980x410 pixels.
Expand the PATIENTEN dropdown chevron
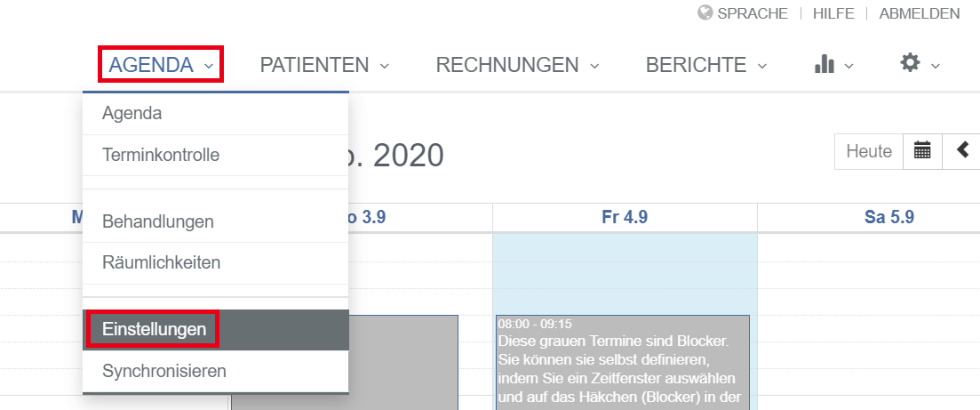(385, 65)
